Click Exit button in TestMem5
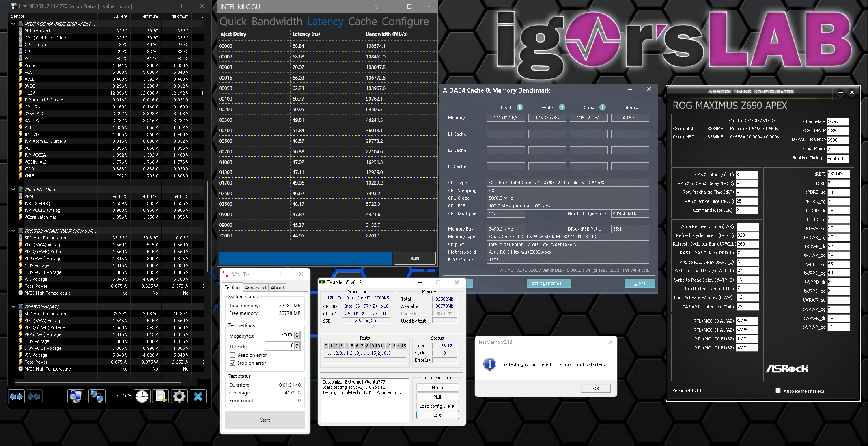 (x=437, y=415)
